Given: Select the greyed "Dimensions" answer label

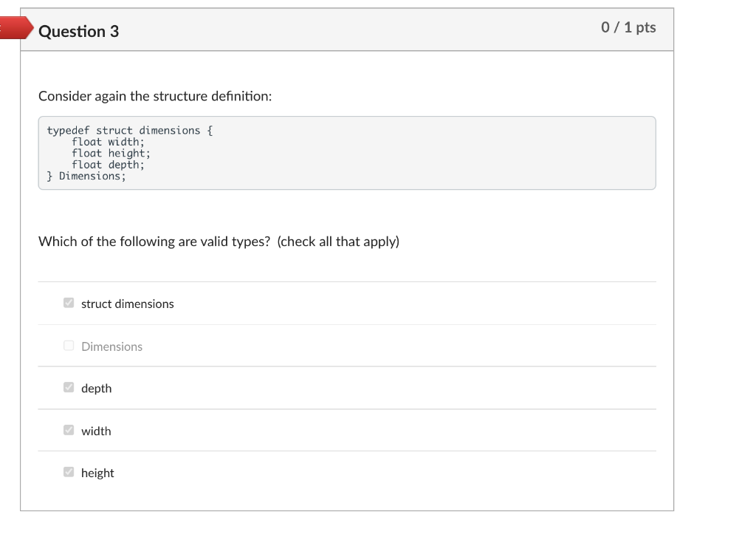Looking at the screenshot, I should coord(111,346).
